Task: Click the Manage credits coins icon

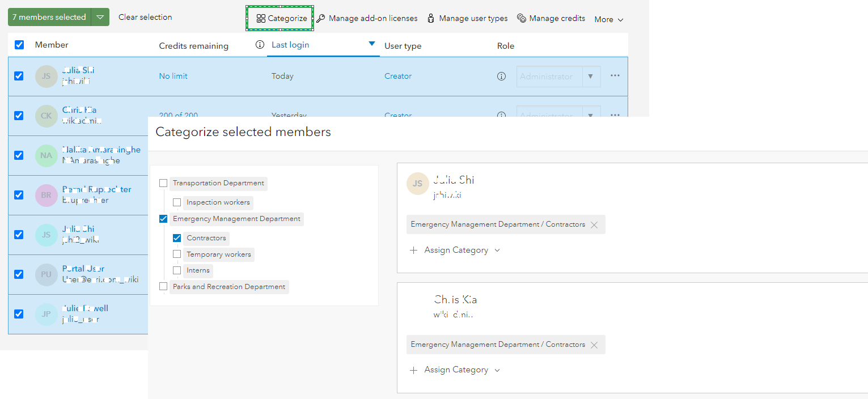Action: pos(522,19)
